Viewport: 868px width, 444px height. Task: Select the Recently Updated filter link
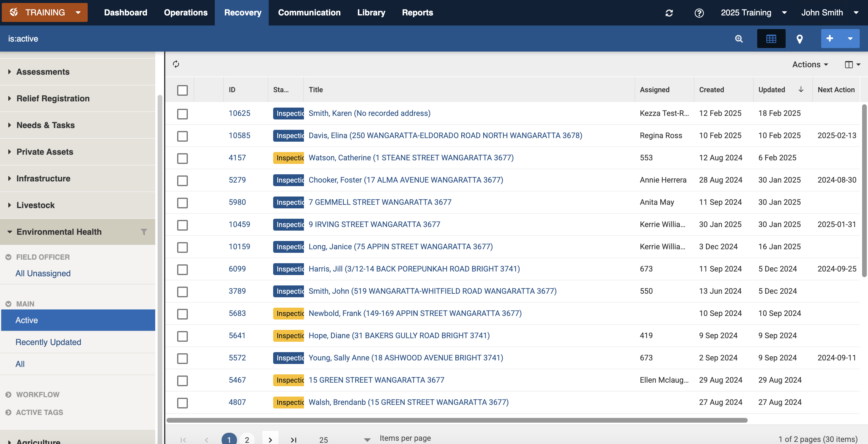click(x=48, y=342)
